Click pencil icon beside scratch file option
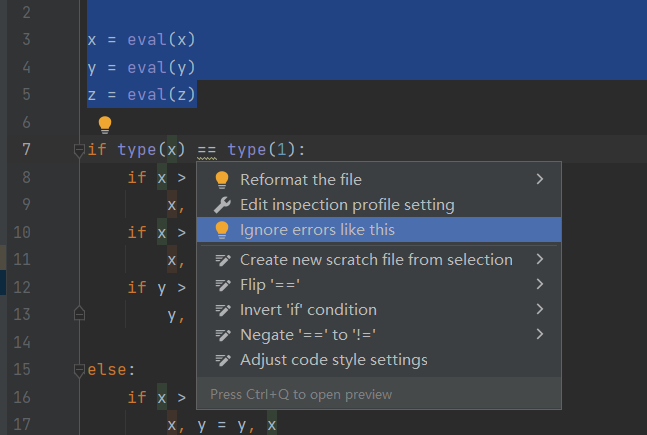 point(223,260)
